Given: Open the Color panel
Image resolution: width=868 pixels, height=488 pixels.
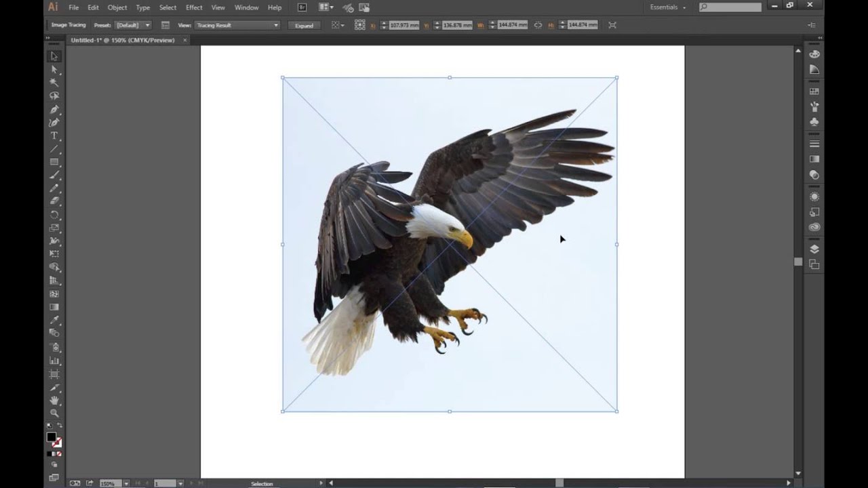Looking at the screenshot, I should tap(814, 54).
